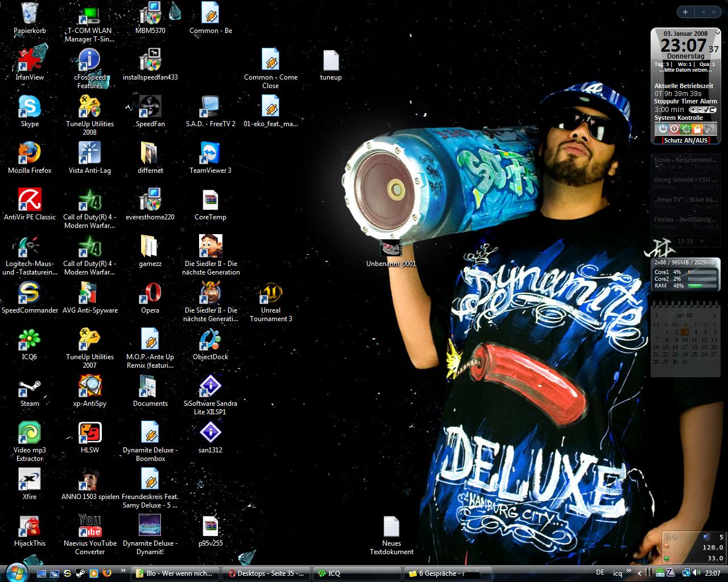
Task: Open Georg Schmid - CSU news headline
Action: coord(685,180)
